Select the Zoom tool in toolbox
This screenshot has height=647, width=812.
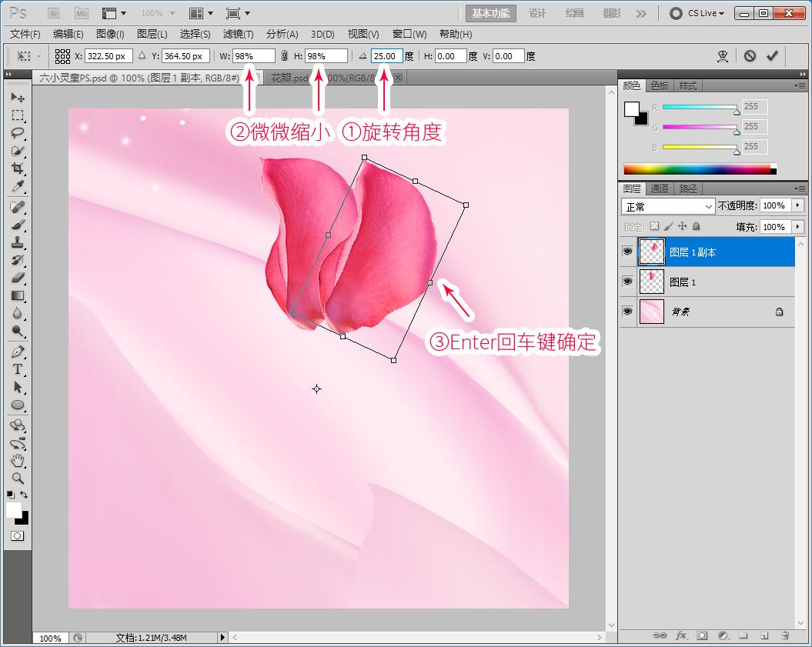coord(18,478)
